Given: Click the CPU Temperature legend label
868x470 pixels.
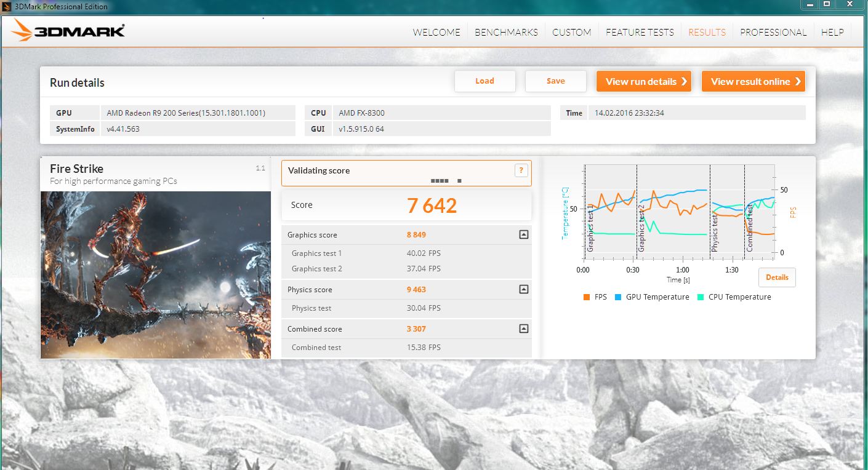Looking at the screenshot, I should [x=740, y=297].
